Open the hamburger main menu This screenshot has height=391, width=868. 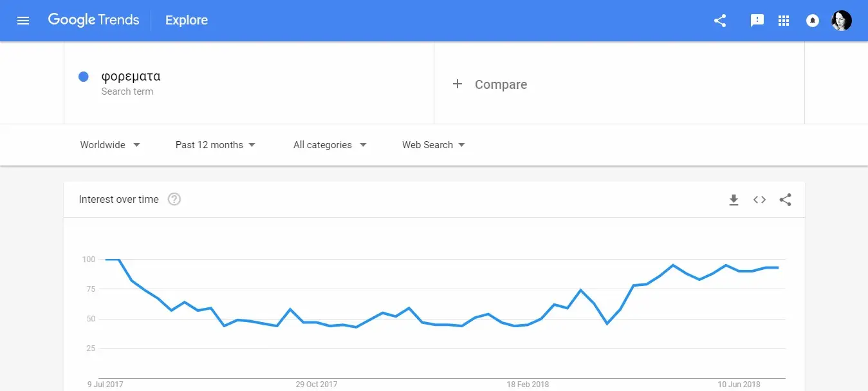[x=23, y=21]
